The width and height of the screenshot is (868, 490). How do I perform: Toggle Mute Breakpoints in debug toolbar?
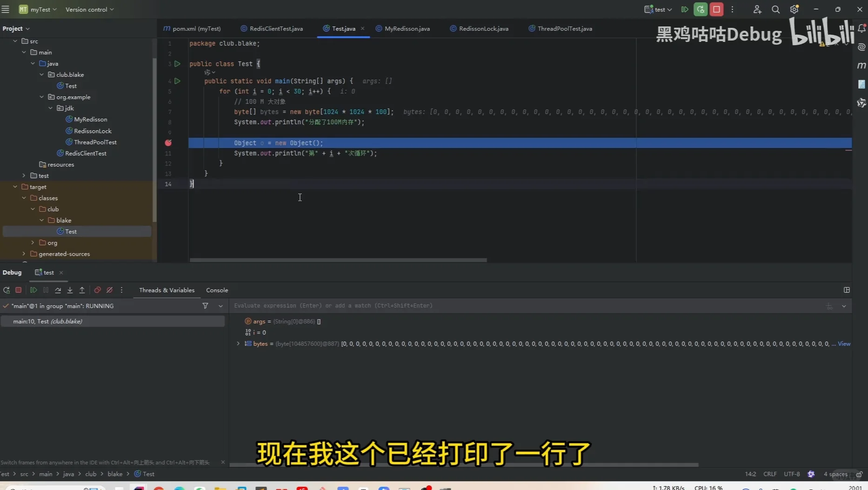pyautogui.click(x=109, y=290)
